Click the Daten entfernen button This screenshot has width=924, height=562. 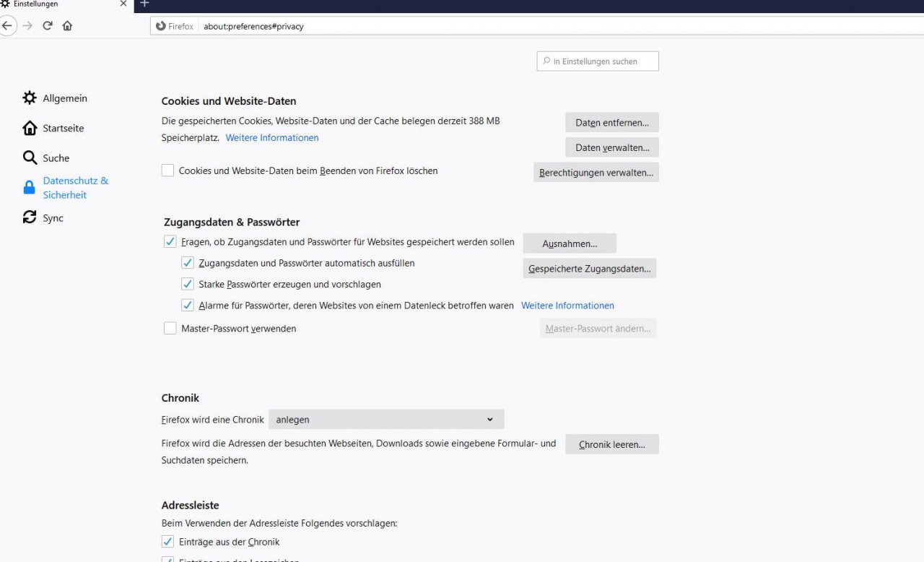(x=612, y=123)
